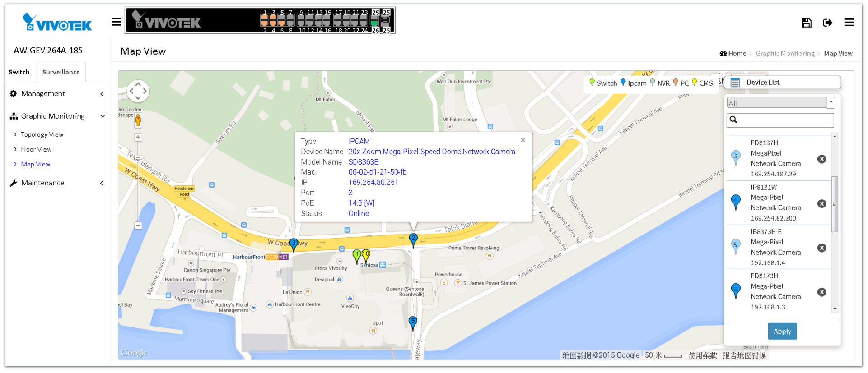Click the Apply button in device list

[782, 331]
